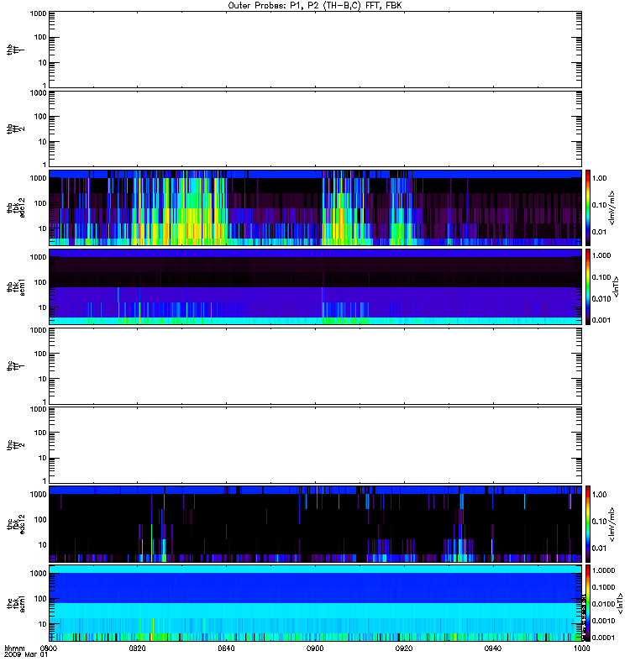Click the "thc fff 1" axis label
Image resolution: width=630 pixels, height=672 pixels.
[15, 366]
